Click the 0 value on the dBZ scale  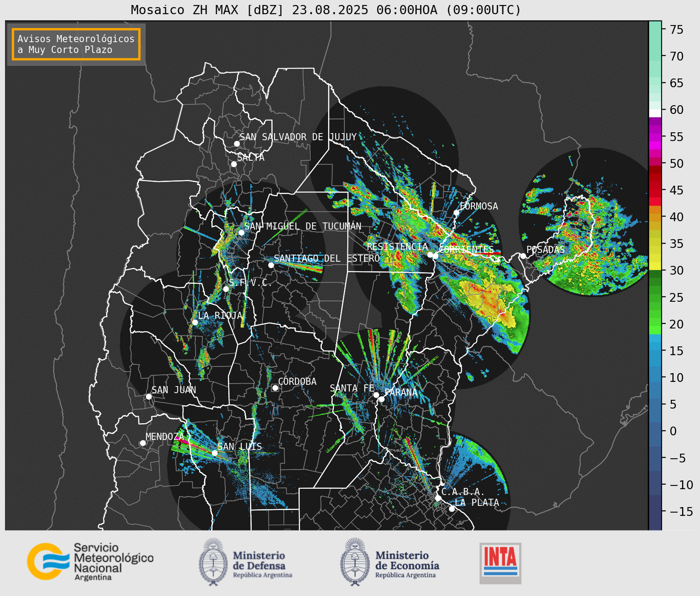[673, 431]
